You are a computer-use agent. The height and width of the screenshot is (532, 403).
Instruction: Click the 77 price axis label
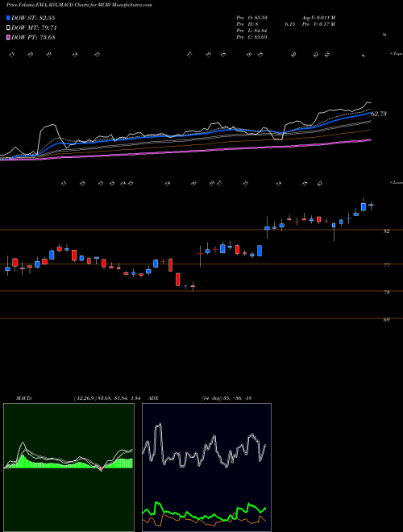pos(387,265)
